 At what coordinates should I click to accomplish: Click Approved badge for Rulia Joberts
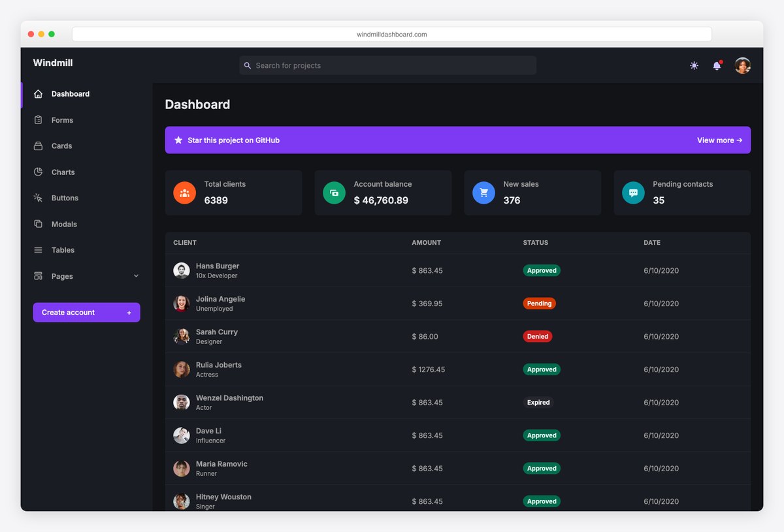542,369
